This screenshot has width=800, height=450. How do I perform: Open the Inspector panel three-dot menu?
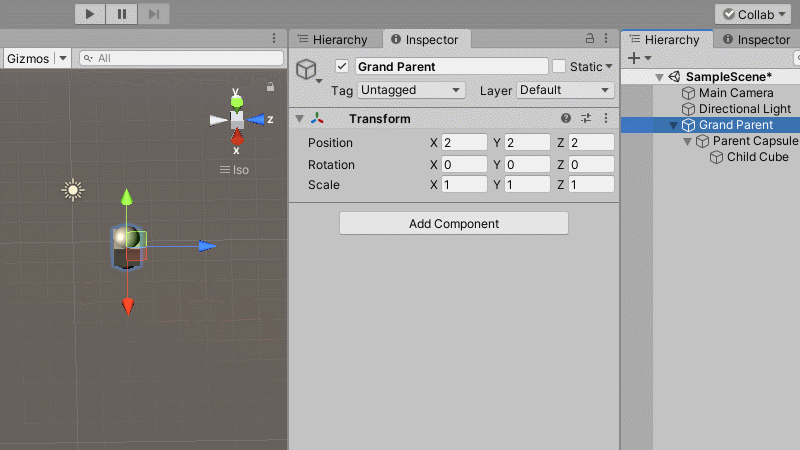pos(606,38)
